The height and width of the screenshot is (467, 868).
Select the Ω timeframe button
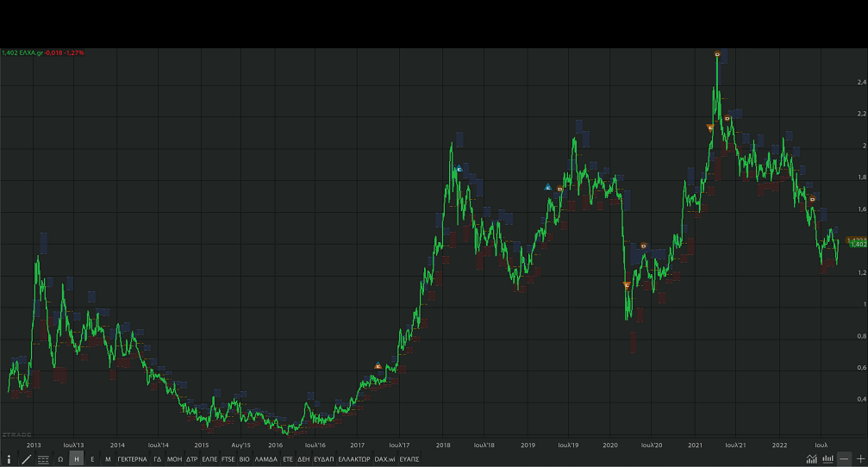[x=60, y=459]
